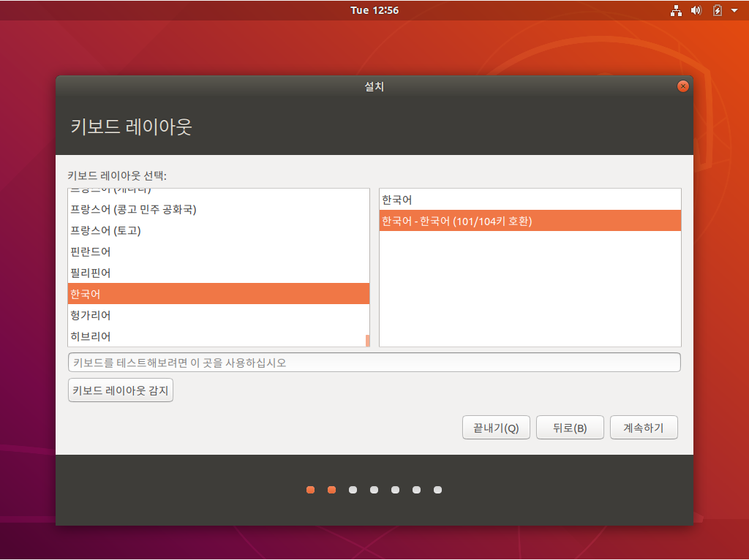Screen dimensions: 749x560
Task: Close the 설치 installer window
Action: pyautogui.click(x=682, y=86)
